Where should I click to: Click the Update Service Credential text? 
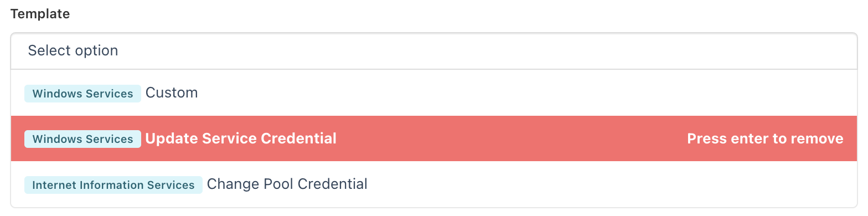point(241,138)
